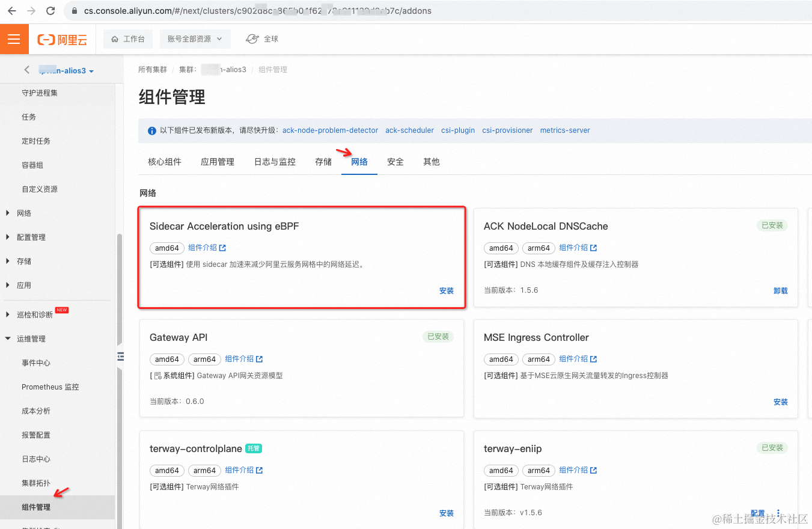
Task: Open 组件介绍 link for Gateway API
Action: (244, 359)
